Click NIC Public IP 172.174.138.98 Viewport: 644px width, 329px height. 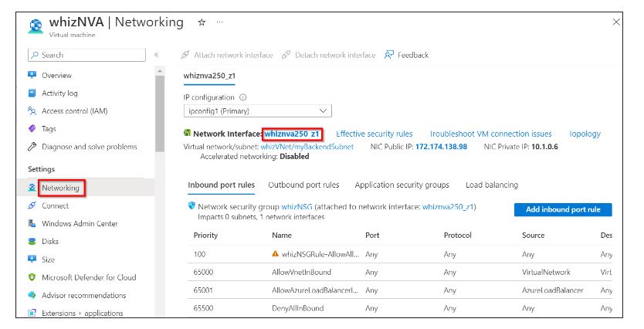441,147
